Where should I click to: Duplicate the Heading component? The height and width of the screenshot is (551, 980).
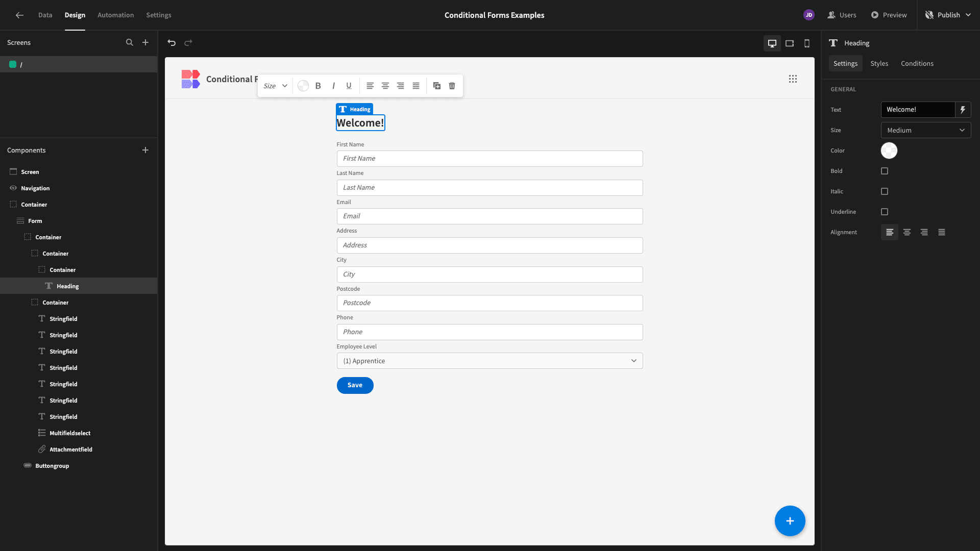(437, 86)
